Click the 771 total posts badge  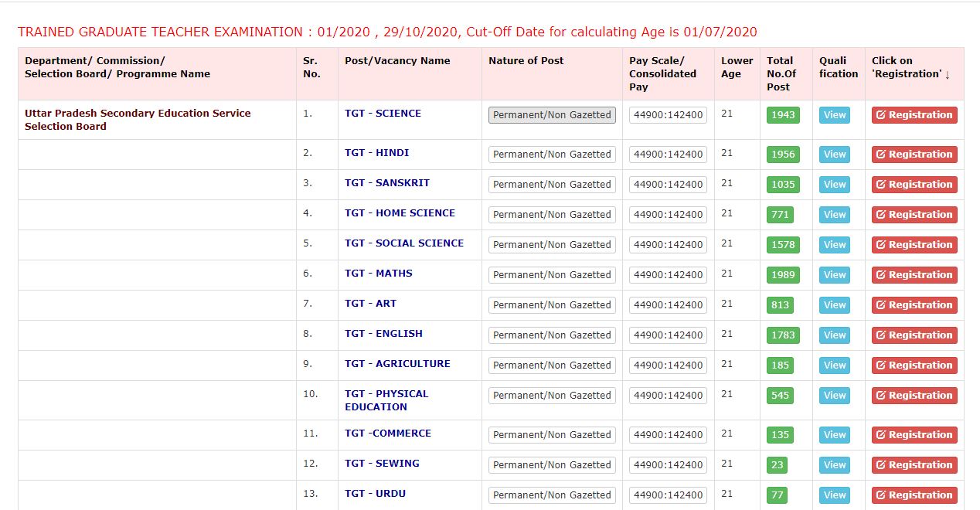781,215
